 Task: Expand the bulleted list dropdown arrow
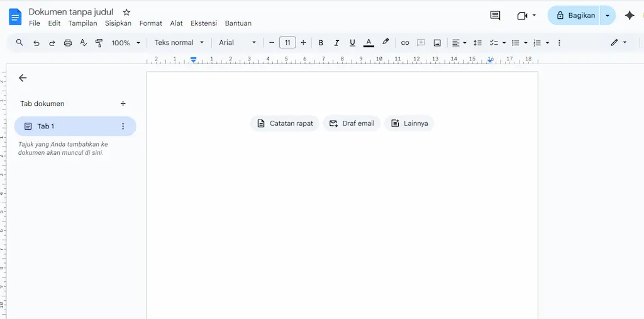[x=526, y=43]
